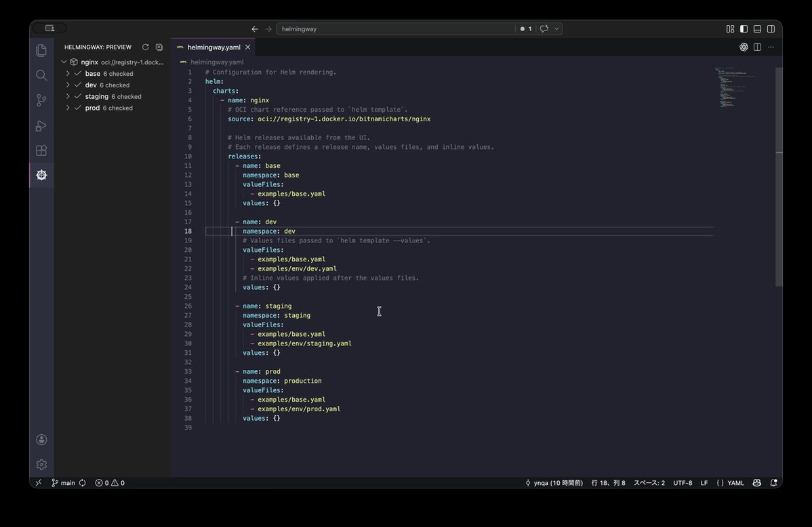The width and height of the screenshot is (812, 527).
Task: Click the 'HELMINGWAY: PREVIEW' panel title
Action: tap(98, 47)
